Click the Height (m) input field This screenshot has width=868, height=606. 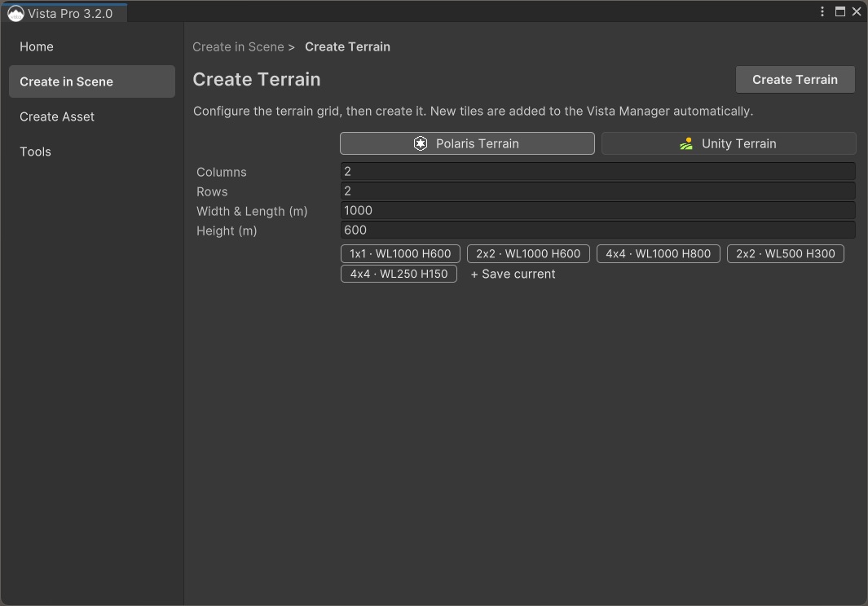click(x=598, y=231)
